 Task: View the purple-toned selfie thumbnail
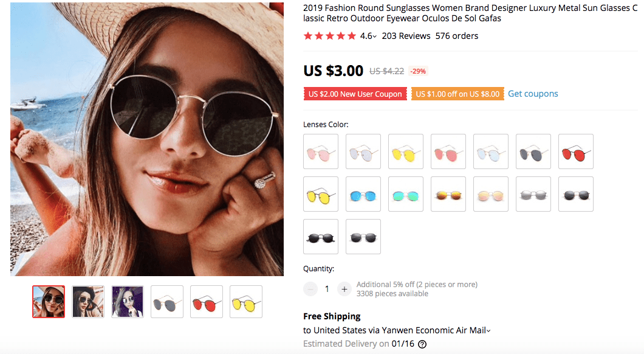(128, 302)
